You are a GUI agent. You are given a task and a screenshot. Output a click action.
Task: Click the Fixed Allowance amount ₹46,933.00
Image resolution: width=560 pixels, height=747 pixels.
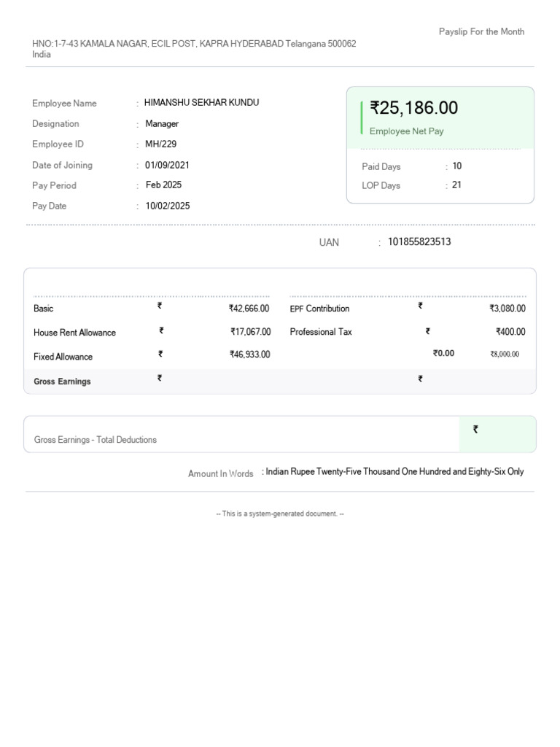249,355
